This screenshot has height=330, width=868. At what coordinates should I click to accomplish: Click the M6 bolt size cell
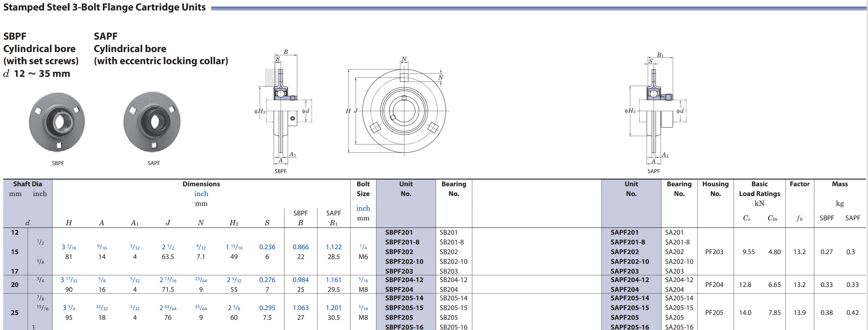pyautogui.click(x=363, y=257)
